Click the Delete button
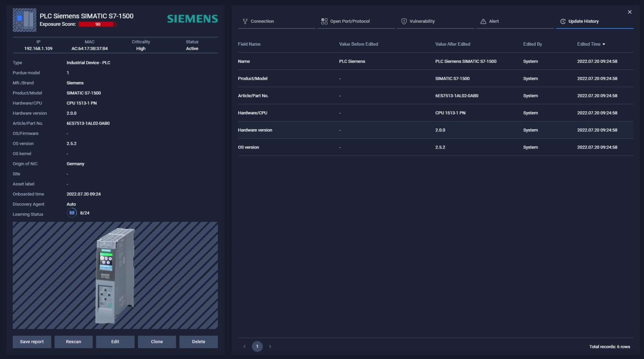Viewport: 644px width, 359px height. (199, 342)
